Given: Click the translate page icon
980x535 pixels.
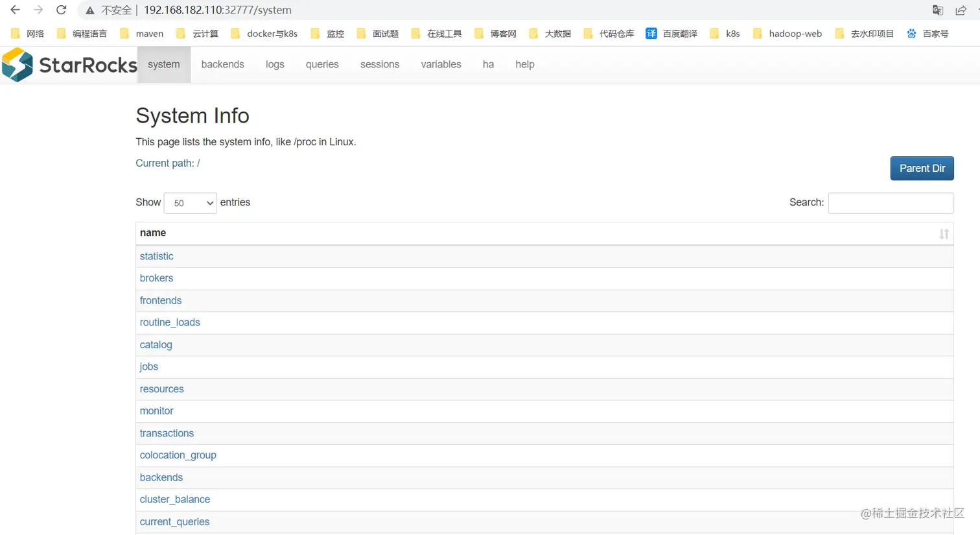Looking at the screenshot, I should [x=938, y=10].
